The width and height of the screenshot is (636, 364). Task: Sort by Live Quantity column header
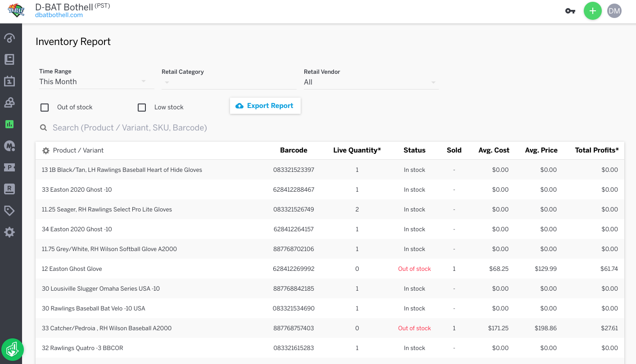(357, 150)
